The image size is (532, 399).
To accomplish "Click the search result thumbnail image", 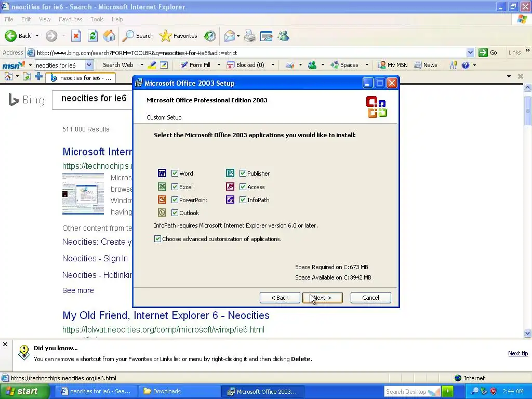I will click(83, 194).
